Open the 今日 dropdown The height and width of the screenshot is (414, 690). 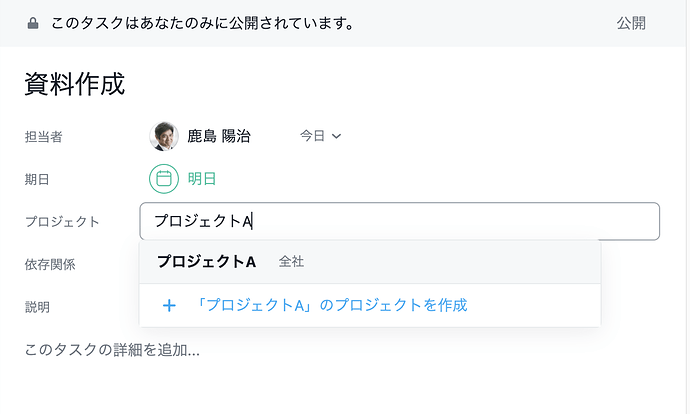coord(321,136)
